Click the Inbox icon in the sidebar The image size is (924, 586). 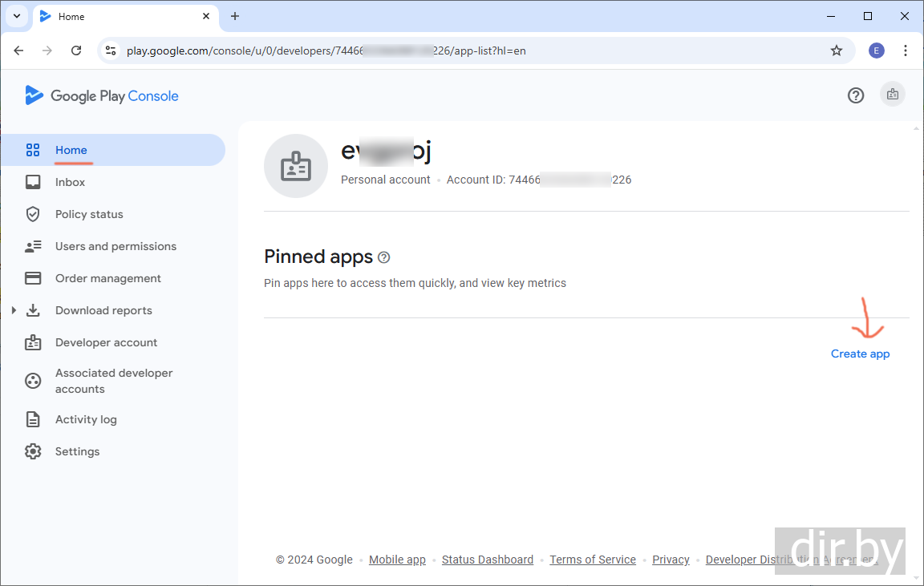33,182
